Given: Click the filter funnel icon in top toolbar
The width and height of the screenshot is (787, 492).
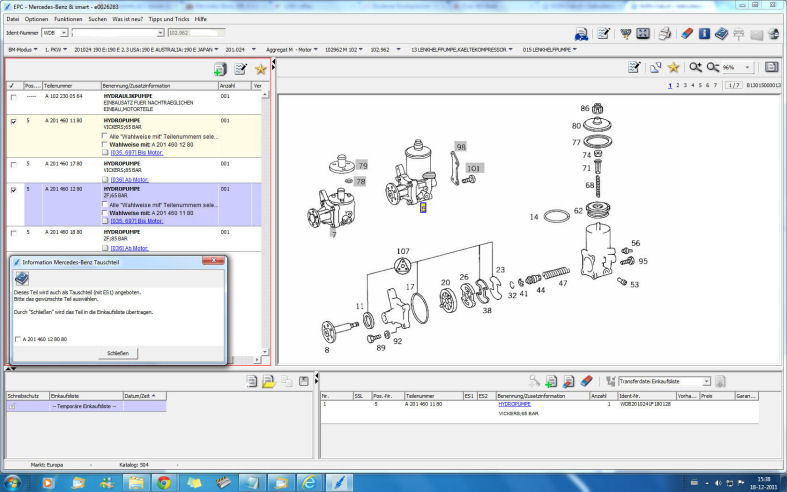Looking at the screenshot, I should (625, 34).
